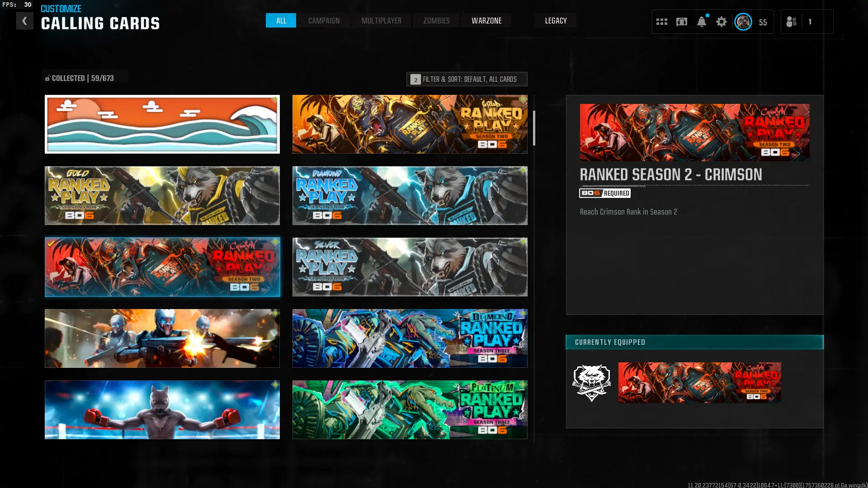This screenshot has height=488, width=868.
Task: Open the settings gear icon
Action: (x=721, y=22)
